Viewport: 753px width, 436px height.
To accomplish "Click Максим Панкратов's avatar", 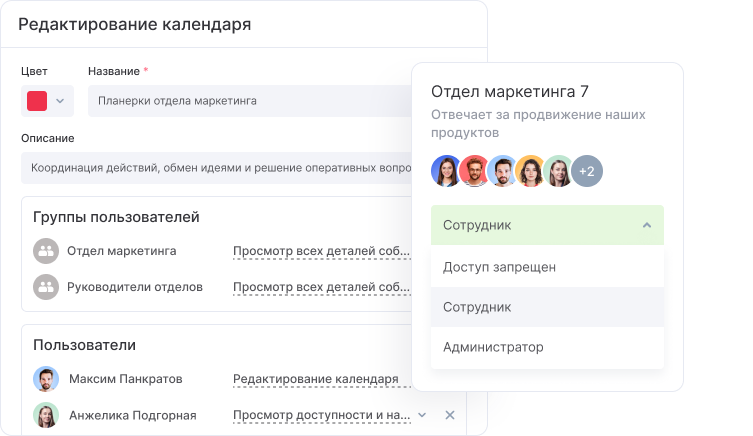I will tap(46, 379).
